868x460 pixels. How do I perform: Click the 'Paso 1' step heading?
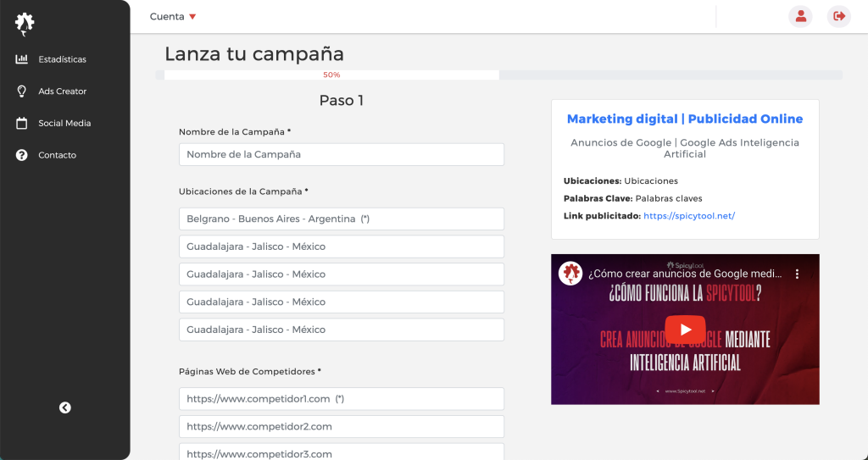point(342,100)
